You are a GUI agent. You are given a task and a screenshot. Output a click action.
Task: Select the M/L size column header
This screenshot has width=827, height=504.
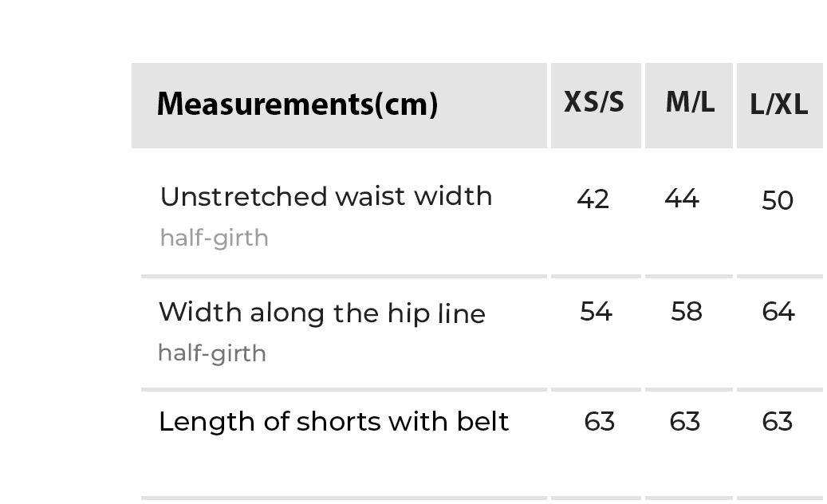pyautogui.click(x=690, y=103)
